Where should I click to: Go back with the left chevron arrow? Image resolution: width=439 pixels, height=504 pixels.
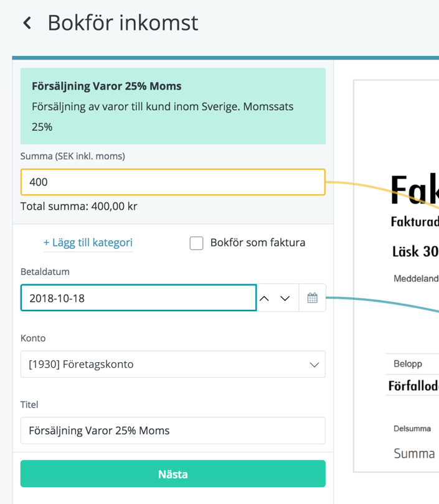point(27,23)
